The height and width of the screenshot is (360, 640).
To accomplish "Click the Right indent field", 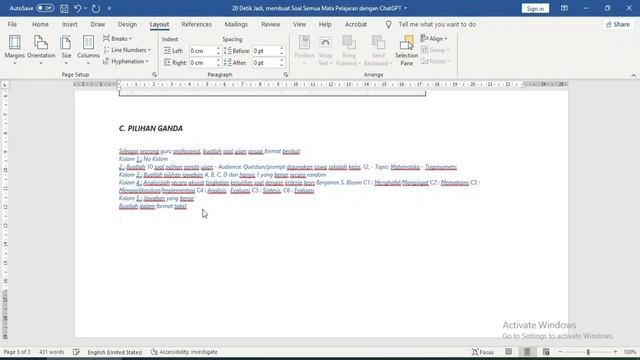I will click(202, 63).
